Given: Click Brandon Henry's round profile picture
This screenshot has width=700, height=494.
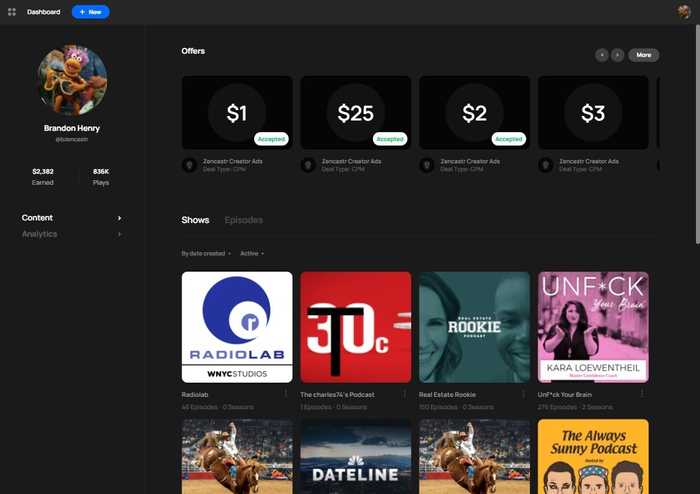Looking at the screenshot, I should pyautogui.click(x=72, y=80).
